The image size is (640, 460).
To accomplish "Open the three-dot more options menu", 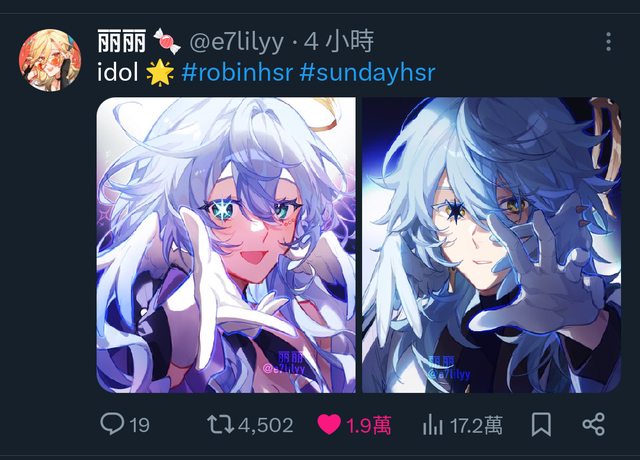I will pos(608,42).
